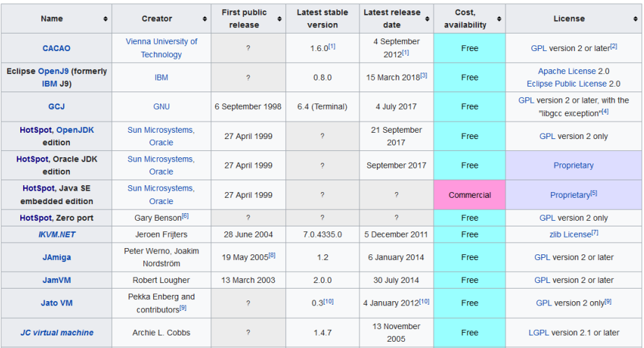Viewport: 644px width, 348px height.
Task: Select the 30 July 2014 cell
Action: point(396,280)
